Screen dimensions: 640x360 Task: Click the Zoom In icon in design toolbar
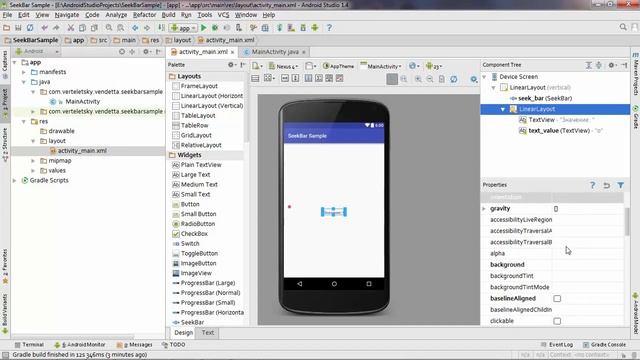pyautogui.click(x=418, y=79)
